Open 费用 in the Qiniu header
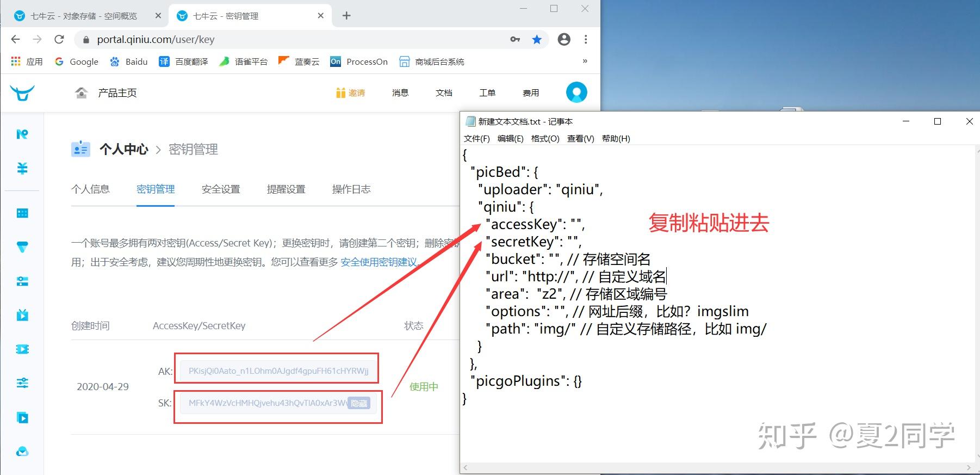Viewport: 980px width, 475px height. (x=531, y=93)
